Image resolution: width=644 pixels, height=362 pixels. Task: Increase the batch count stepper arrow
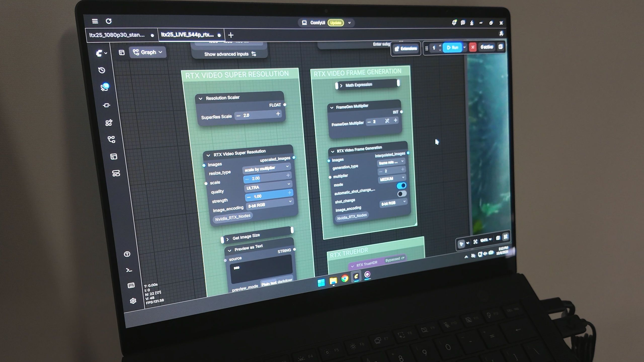tap(440, 46)
